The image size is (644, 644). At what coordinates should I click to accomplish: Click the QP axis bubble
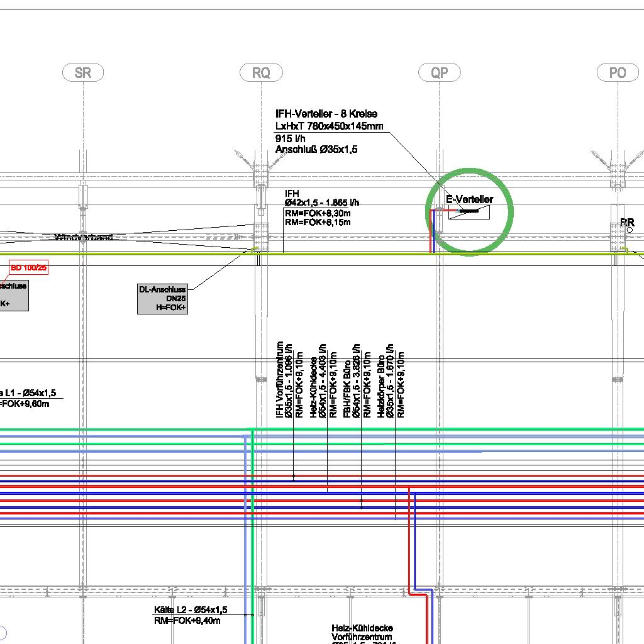[440, 73]
